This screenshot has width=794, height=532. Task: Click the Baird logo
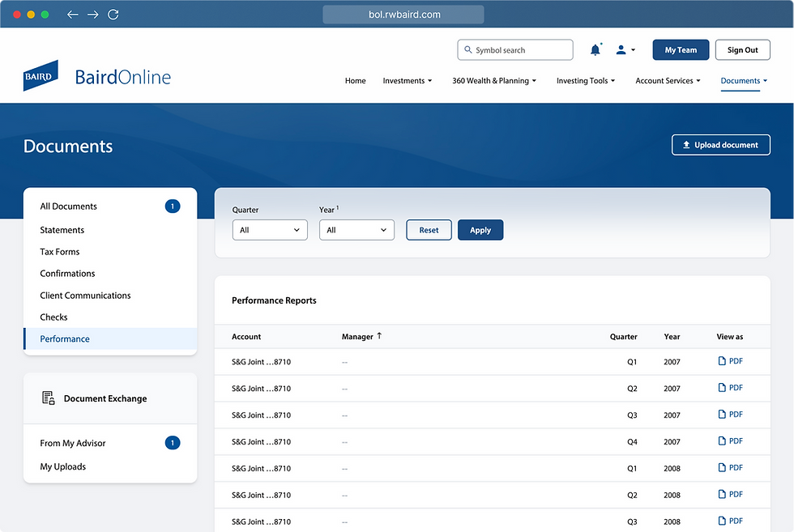click(x=41, y=76)
